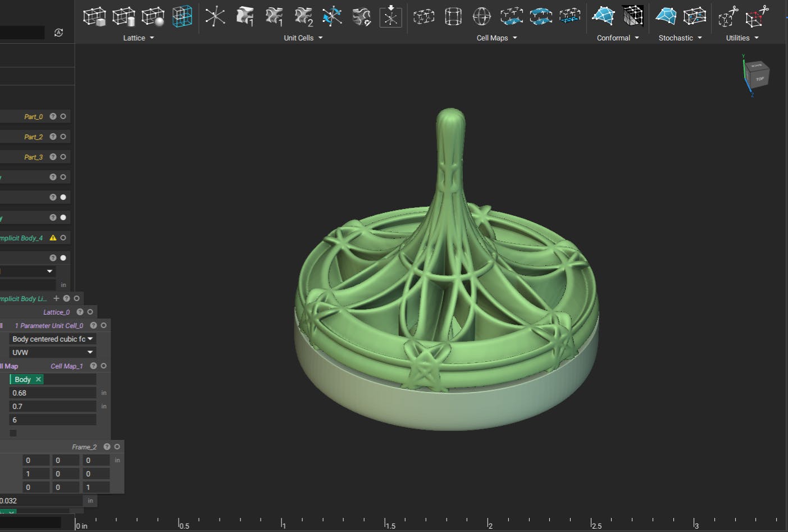788x532 pixels.
Task: Tick the checkbox below the 6 field
Action: (13, 433)
